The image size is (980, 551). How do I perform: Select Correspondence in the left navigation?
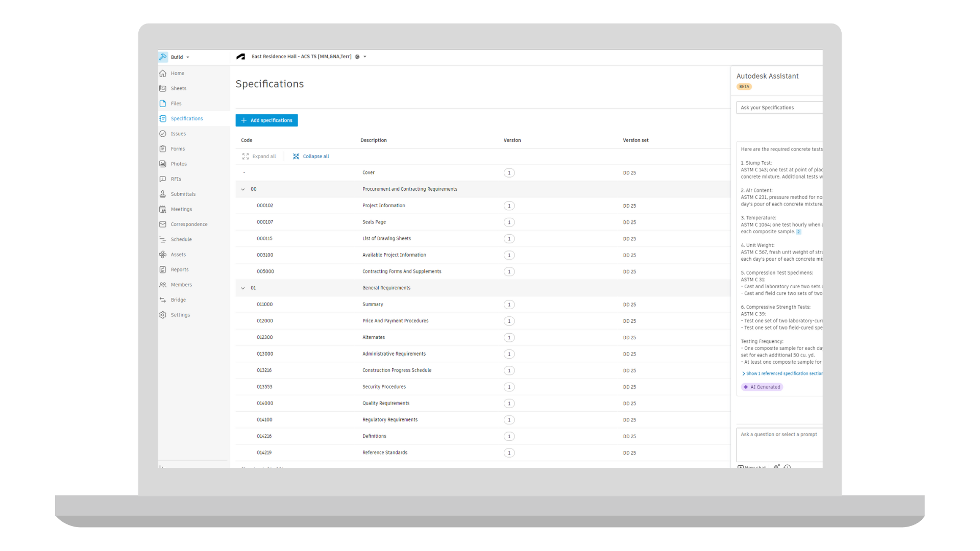click(x=189, y=224)
